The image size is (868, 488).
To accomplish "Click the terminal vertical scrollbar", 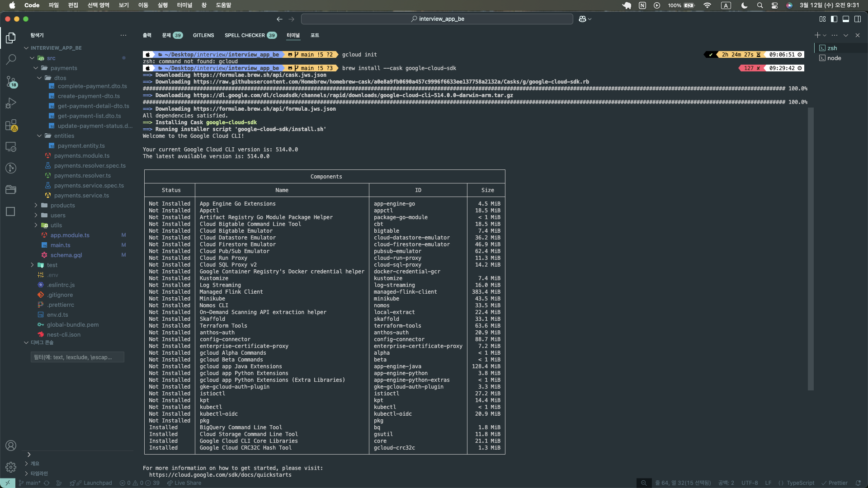I will point(811,249).
